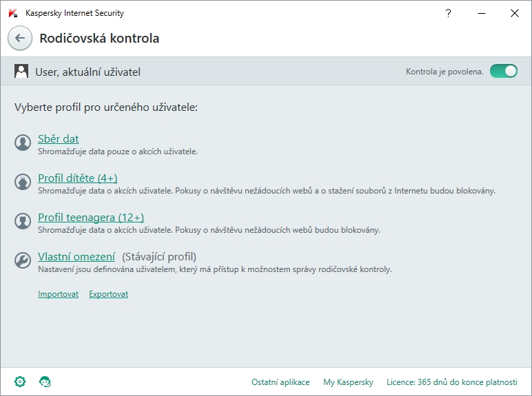Viewport: 532px width, 396px height.
Task: Open Ostatní aplikace in the footer
Action: click(x=280, y=382)
